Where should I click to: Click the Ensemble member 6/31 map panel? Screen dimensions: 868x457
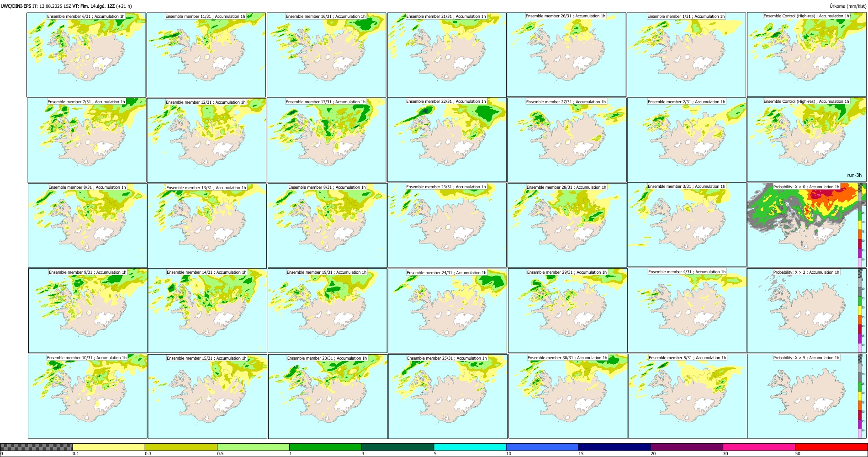point(86,55)
